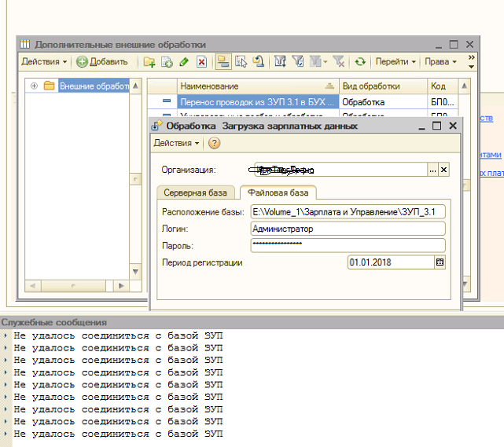Click the new folder (add group) icon
Image resolution: width=504 pixels, height=447 pixels.
coord(149,61)
